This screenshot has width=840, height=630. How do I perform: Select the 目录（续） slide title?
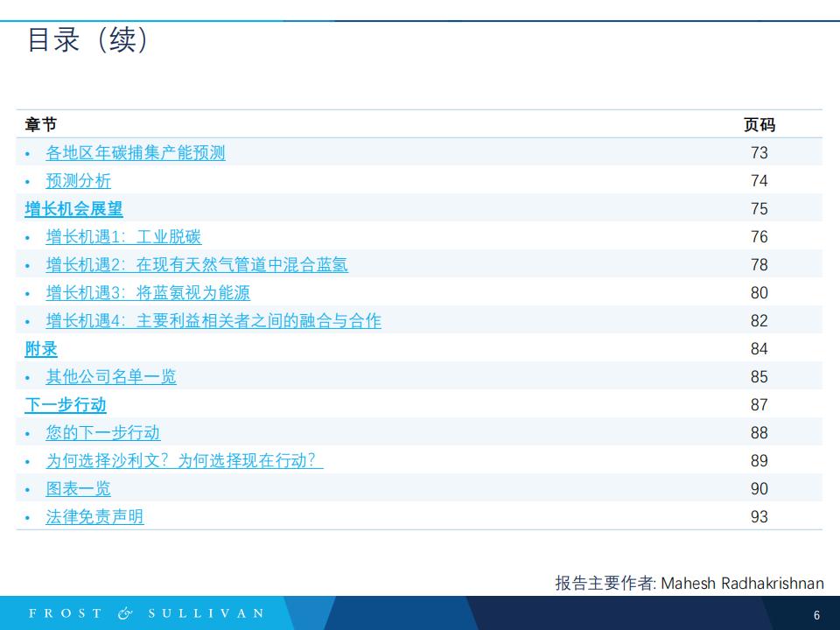[x=87, y=39]
